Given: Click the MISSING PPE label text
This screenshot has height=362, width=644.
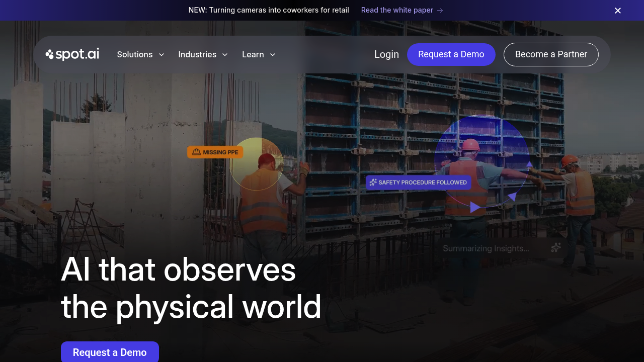Looking at the screenshot, I should (220, 152).
